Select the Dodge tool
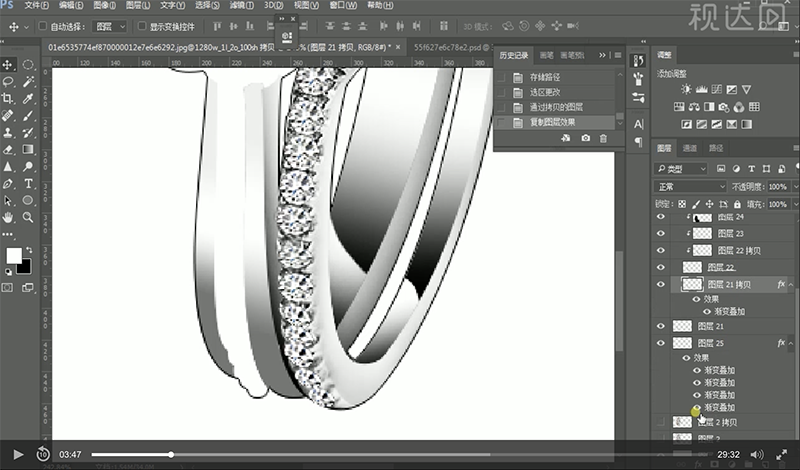The image size is (800, 470). tap(28, 166)
